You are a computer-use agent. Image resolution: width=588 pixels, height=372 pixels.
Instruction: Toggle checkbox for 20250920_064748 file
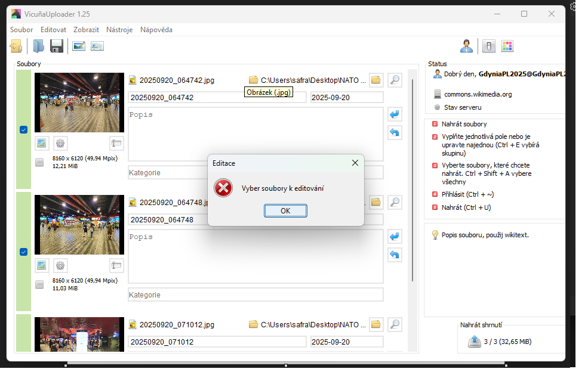click(24, 252)
